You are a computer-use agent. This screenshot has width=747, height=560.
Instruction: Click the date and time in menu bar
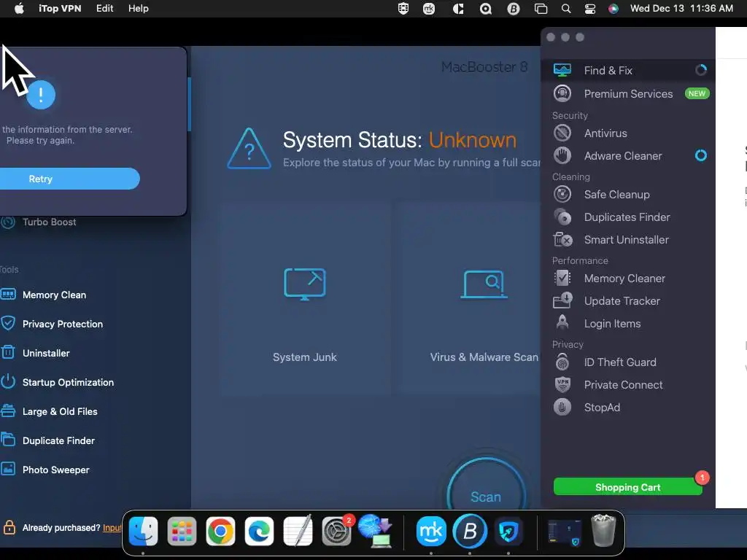pyautogui.click(x=681, y=9)
